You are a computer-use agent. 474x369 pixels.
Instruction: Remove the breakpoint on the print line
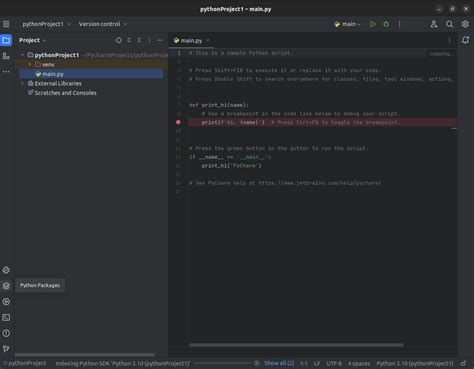pos(178,122)
